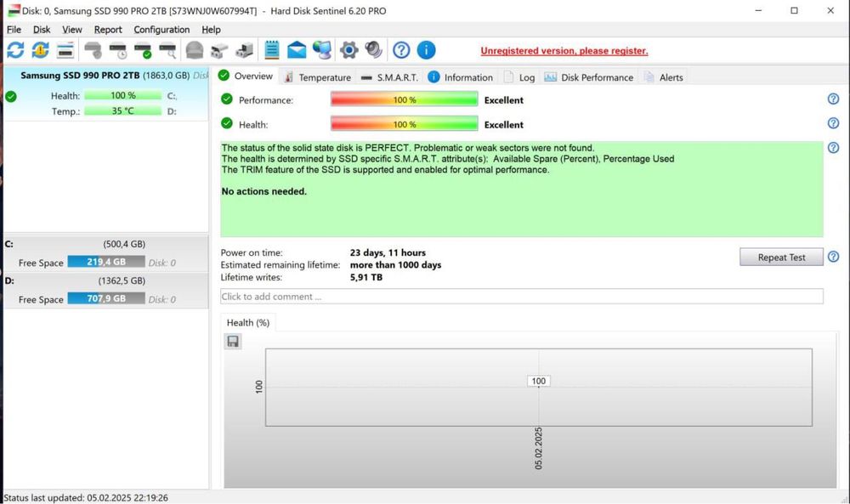Open the Report menu
This screenshot has width=850, height=504.
[108, 30]
